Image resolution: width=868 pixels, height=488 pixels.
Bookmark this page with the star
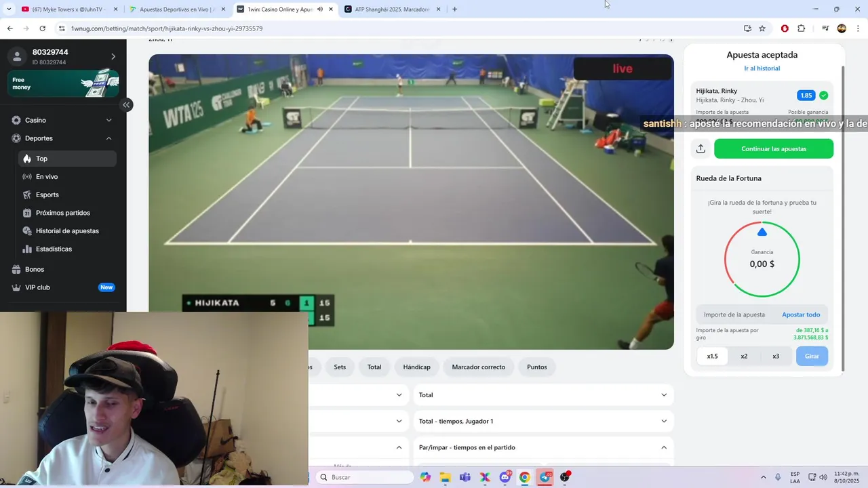[762, 28]
